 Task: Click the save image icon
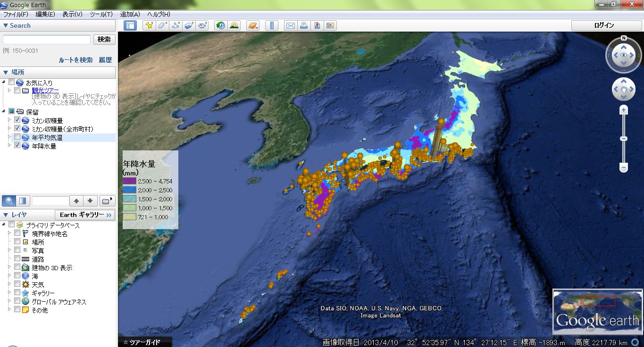point(330,25)
